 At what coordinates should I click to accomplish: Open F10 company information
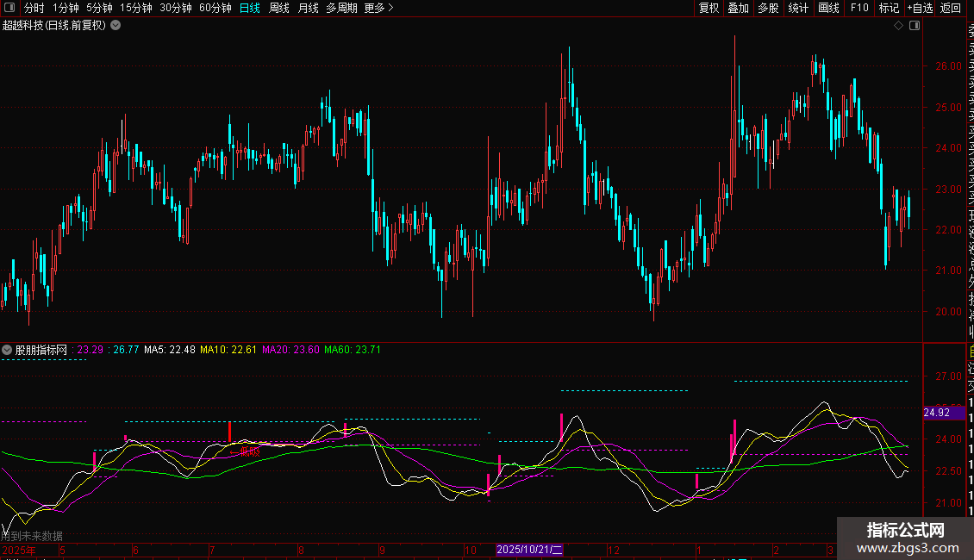(x=859, y=8)
